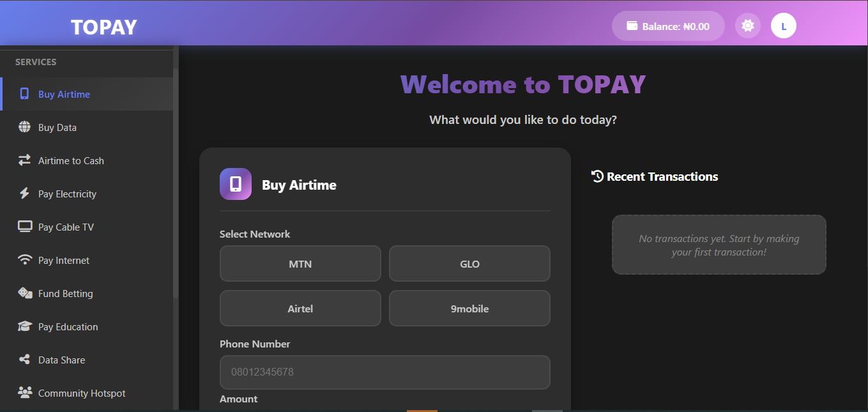868x412 pixels.
Task: Click the Amount label
Action: 239,399
